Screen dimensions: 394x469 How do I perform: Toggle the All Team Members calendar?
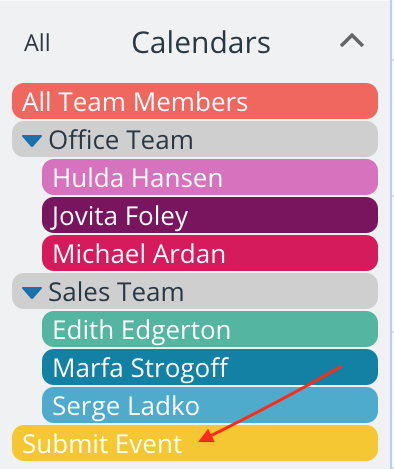[195, 101]
